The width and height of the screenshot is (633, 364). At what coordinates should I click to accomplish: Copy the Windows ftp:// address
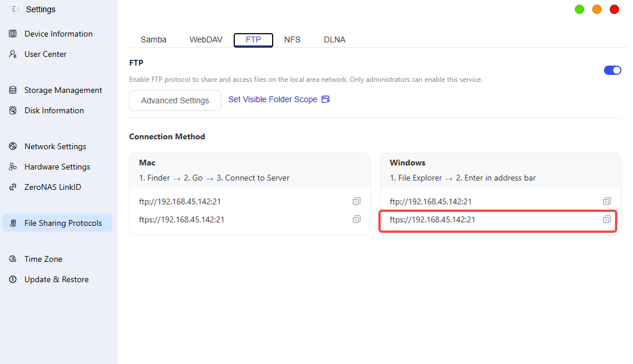click(607, 201)
